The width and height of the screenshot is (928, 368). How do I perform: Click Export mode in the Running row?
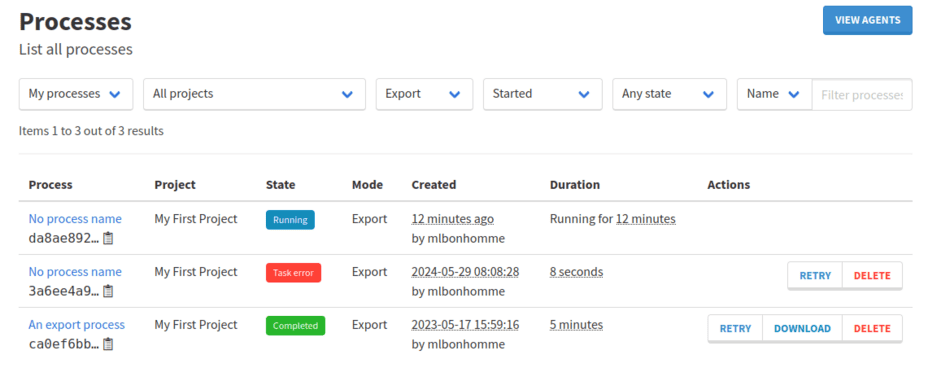click(369, 219)
